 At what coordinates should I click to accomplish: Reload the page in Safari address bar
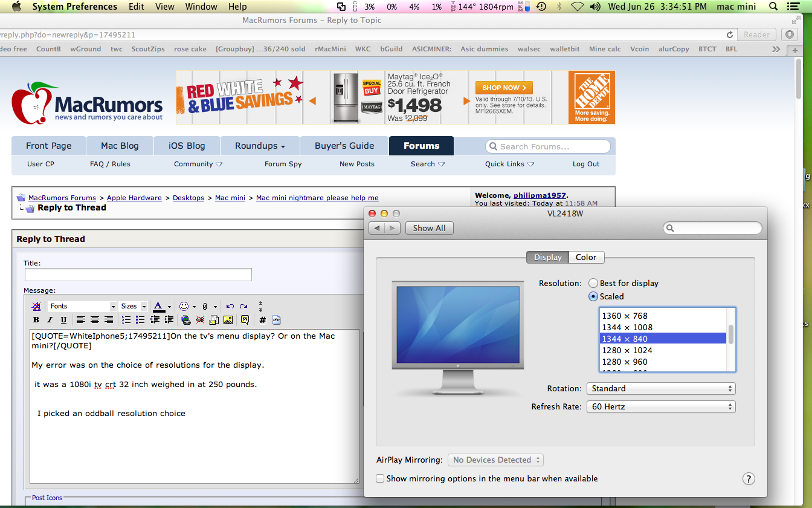[730, 35]
